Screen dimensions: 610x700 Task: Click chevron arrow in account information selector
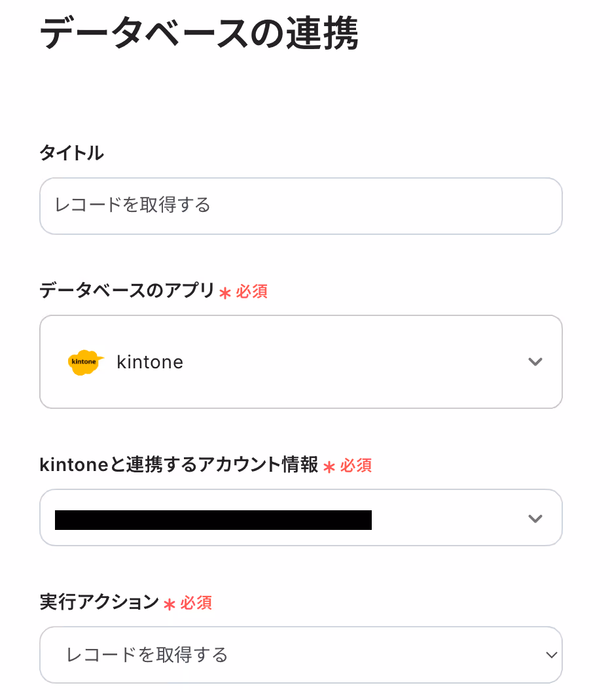click(x=535, y=518)
